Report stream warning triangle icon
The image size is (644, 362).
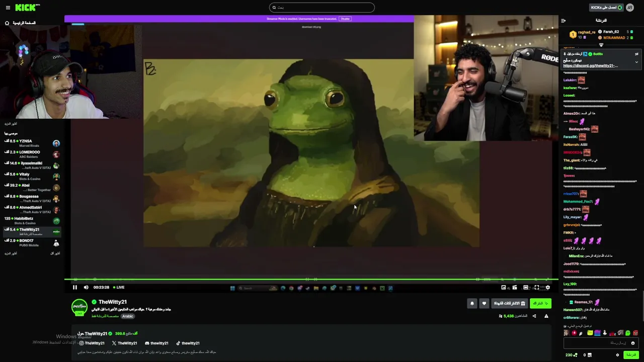[x=546, y=316]
